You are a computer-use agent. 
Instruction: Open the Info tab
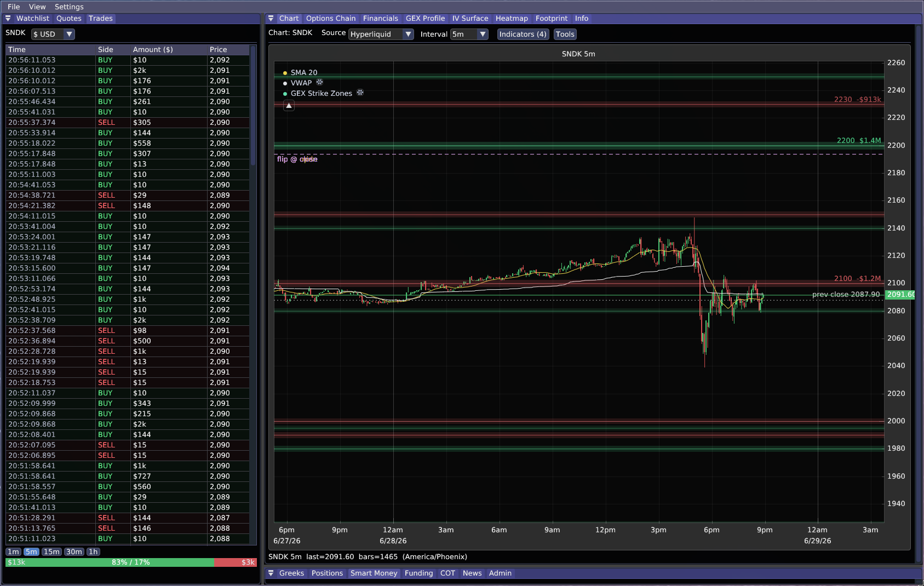(582, 18)
